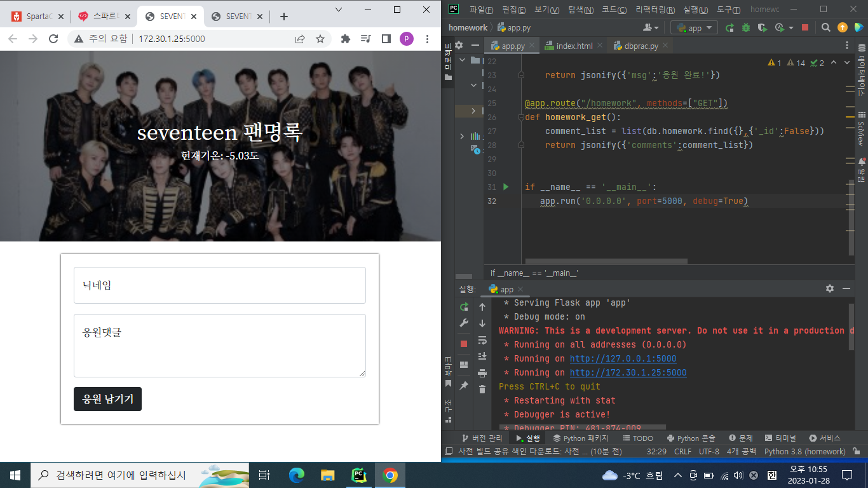Change the UTF-8 file encoding
The height and width of the screenshot is (488, 868).
tap(709, 452)
